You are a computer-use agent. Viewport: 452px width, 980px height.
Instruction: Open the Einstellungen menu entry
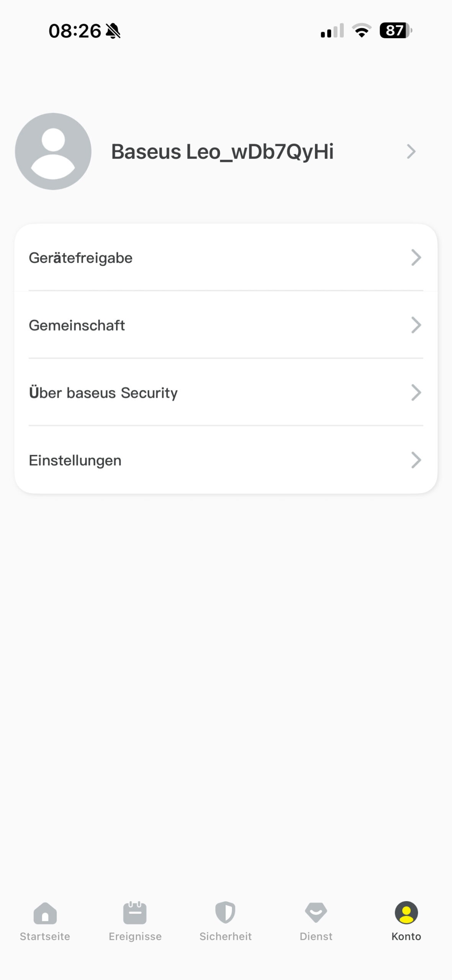pos(75,460)
